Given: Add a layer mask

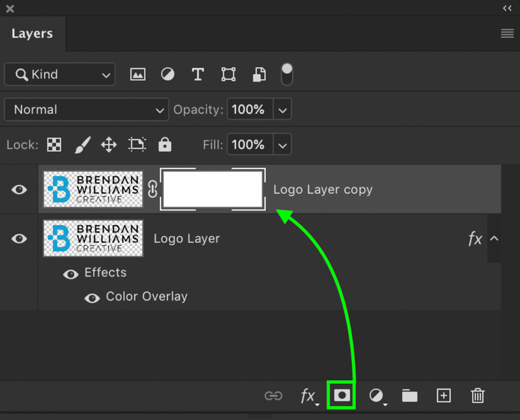Looking at the screenshot, I should click(x=342, y=395).
